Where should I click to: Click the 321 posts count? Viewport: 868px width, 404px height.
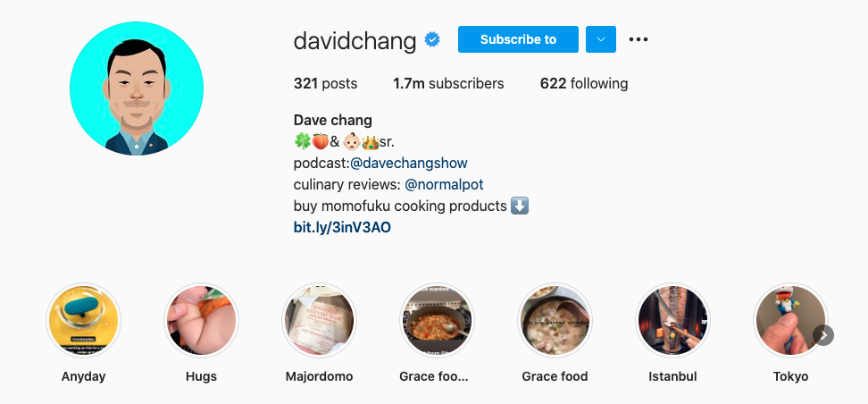(325, 84)
